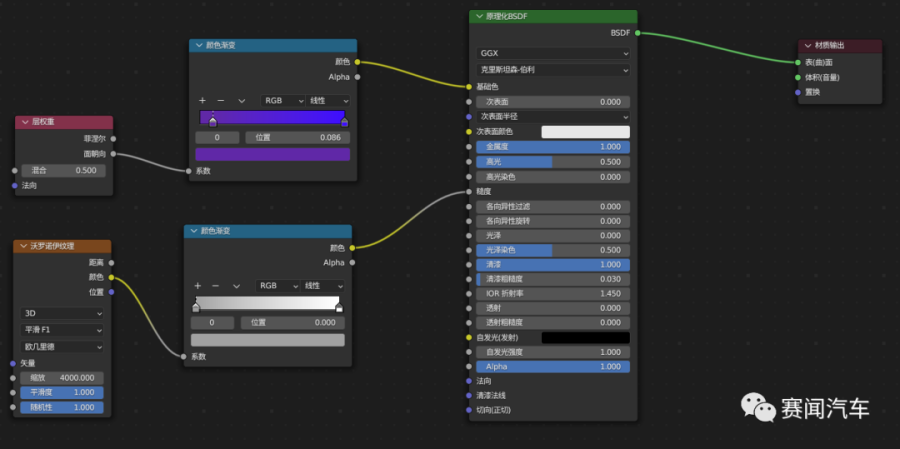
Task: Collapse the 层权重 node using its header arrow
Action: click(25, 122)
